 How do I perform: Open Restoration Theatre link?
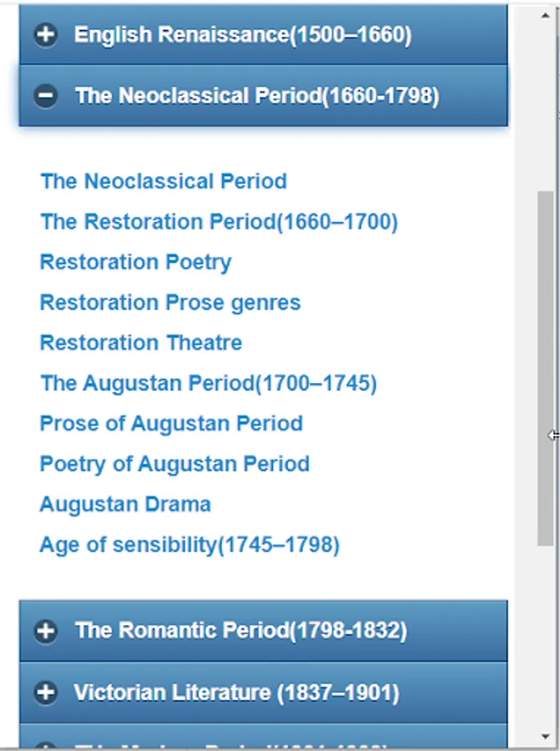[141, 343]
